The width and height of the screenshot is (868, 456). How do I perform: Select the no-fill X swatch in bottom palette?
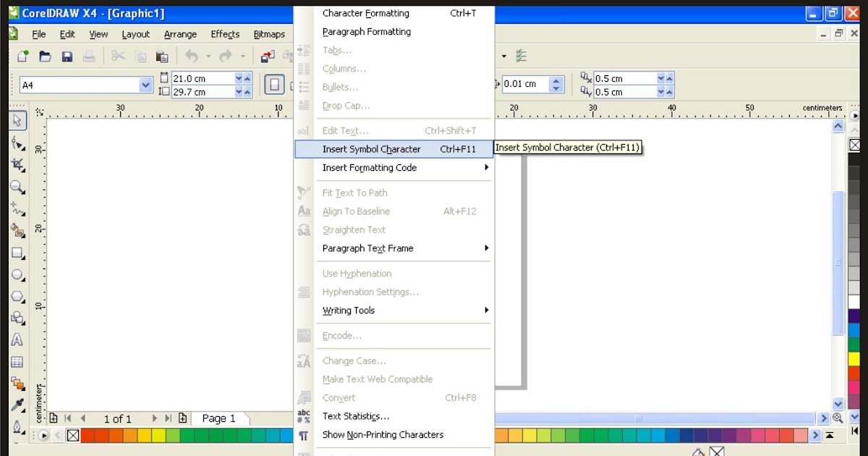[72, 436]
